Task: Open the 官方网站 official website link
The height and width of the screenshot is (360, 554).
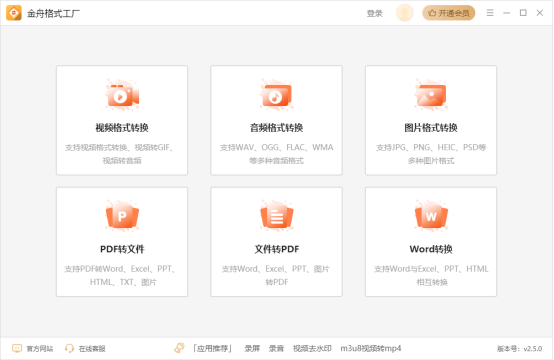Action: (x=40, y=349)
